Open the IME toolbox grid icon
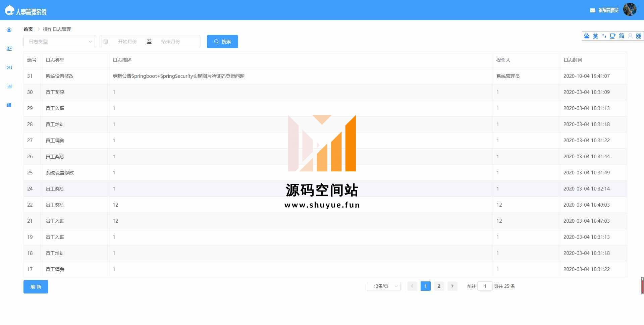Image resolution: width=644 pixels, height=325 pixels. coord(639,36)
